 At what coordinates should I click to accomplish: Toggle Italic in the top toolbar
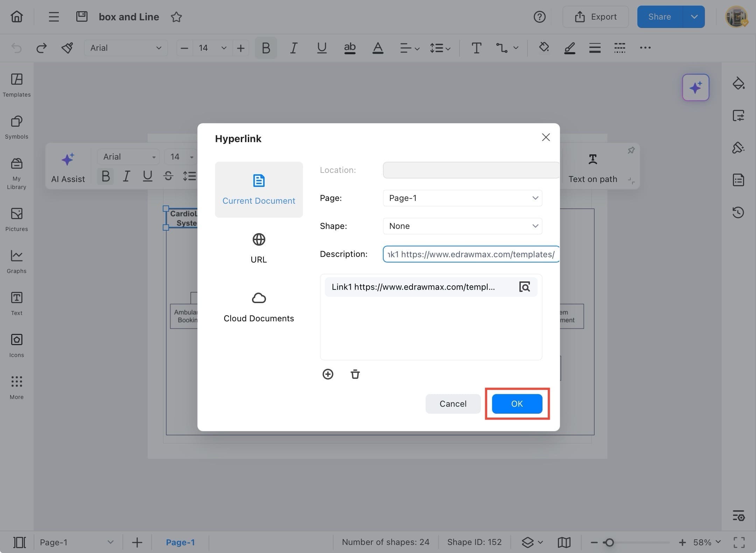tap(294, 48)
